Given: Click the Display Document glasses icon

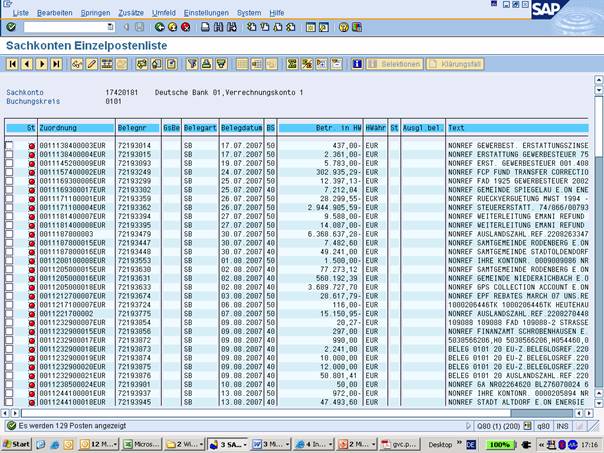Looking at the screenshot, I should 77,64.
